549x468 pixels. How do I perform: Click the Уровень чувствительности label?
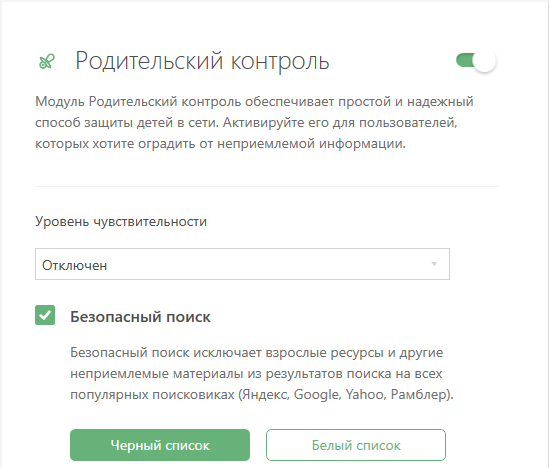121,222
